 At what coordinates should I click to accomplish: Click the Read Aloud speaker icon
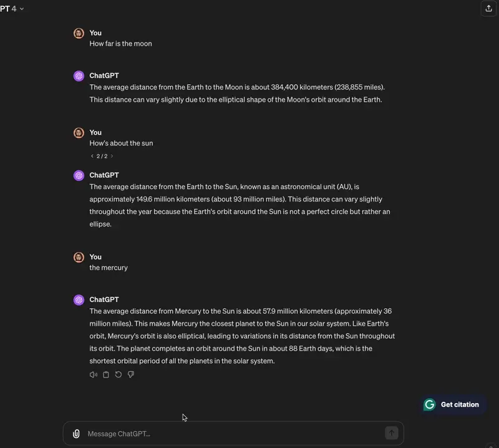click(94, 374)
